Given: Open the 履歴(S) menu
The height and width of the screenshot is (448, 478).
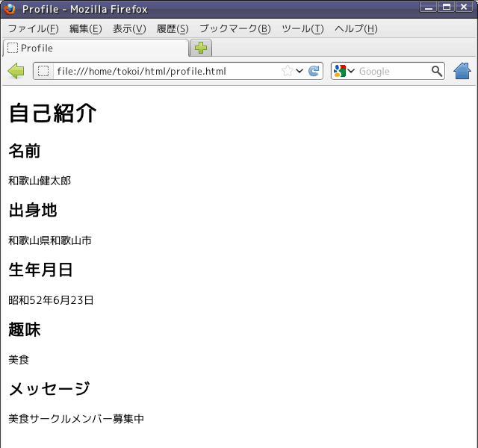Looking at the screenshot, I should 173,28.
